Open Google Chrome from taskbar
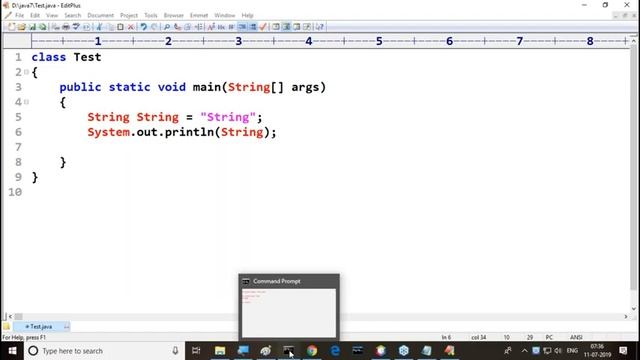Image resolution: width=640 pixels, height=360 pixels. pos(312,351)
